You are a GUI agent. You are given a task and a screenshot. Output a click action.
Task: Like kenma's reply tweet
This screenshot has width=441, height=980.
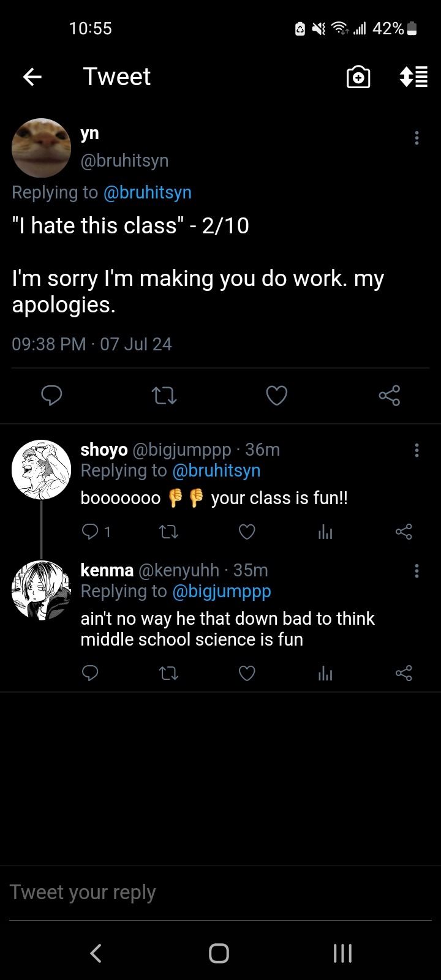click(x=247, y=674)
